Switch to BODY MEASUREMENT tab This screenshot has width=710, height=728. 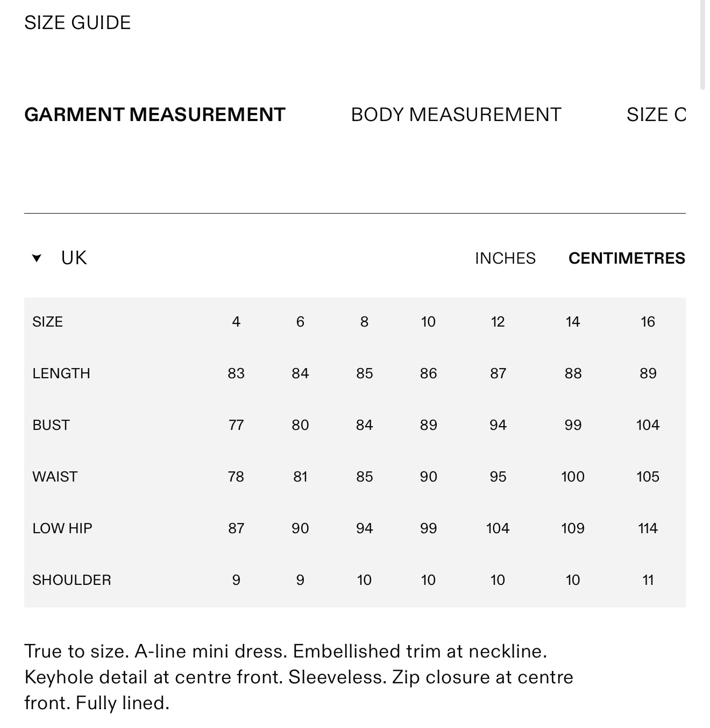pyautogui.click(x=456, y=115)
